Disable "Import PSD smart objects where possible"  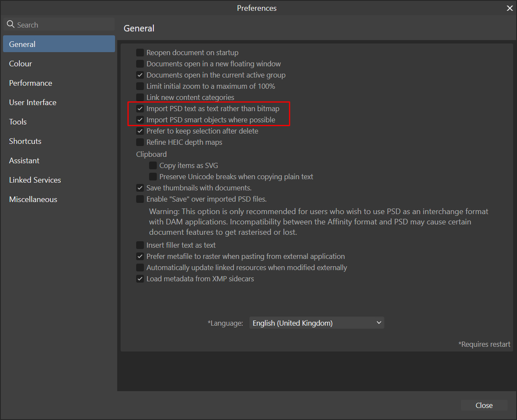pyautogui.click(x=140, y=120)
